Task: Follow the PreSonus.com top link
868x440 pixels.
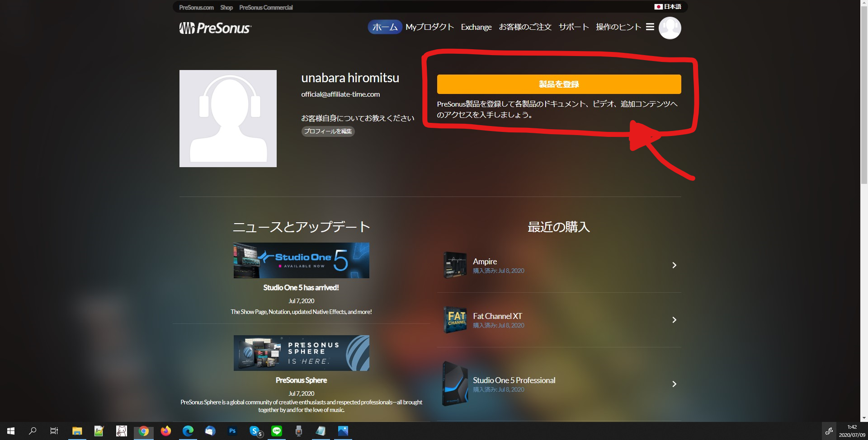Action: click(x=196, y=7)
